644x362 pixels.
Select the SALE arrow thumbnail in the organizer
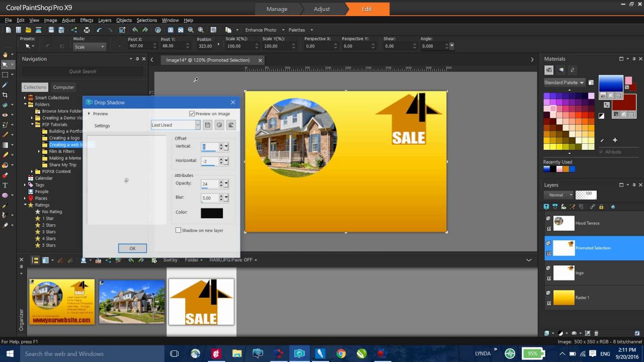(201, 302)
